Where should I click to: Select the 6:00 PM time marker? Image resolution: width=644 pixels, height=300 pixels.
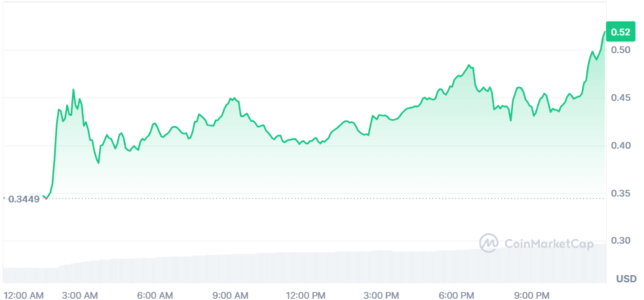[457, 295]
